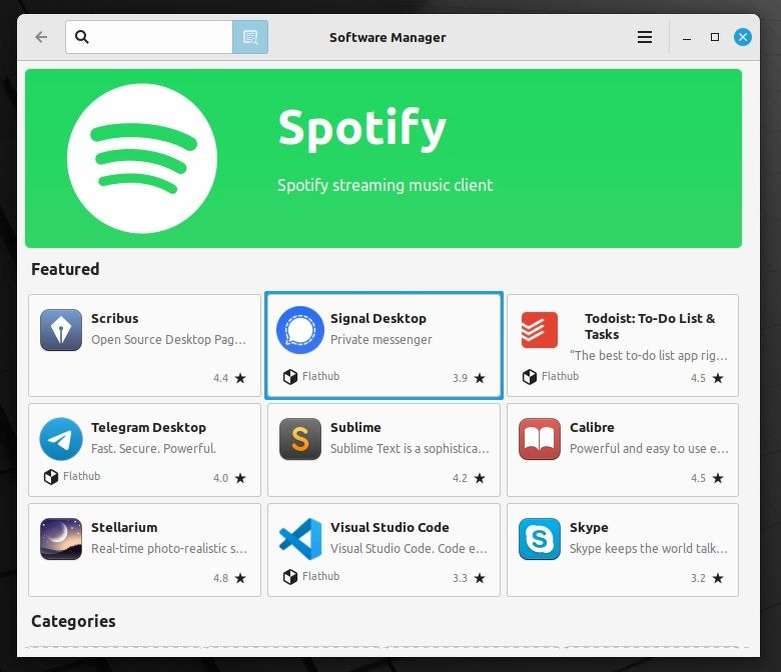781x672 pixels.
Task: Click the star beside Stellarium 4.8 rating
Action: tap(240, 578)
